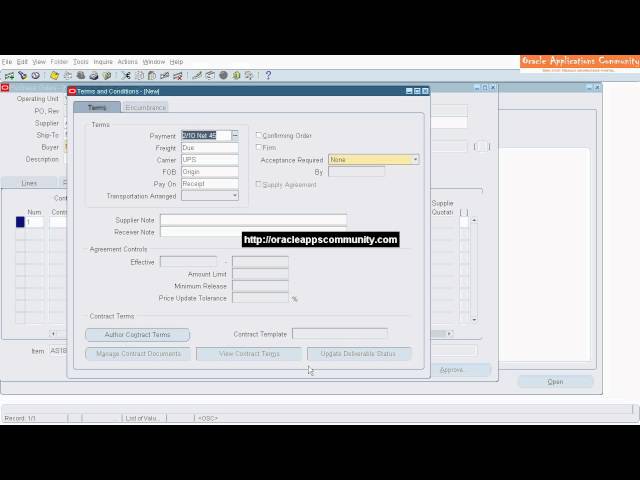
Task: Click the Contract Template field
Action: [x=340, y=334]
